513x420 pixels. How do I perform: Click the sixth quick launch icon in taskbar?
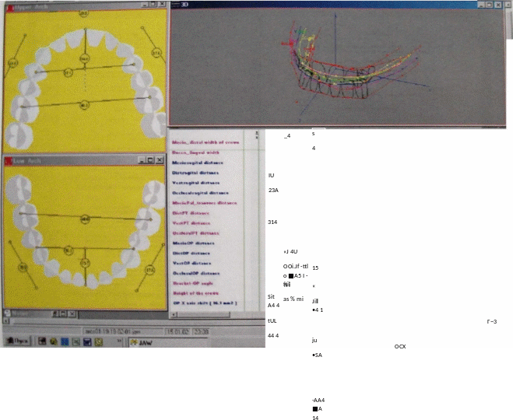click(x=100, y=341)
